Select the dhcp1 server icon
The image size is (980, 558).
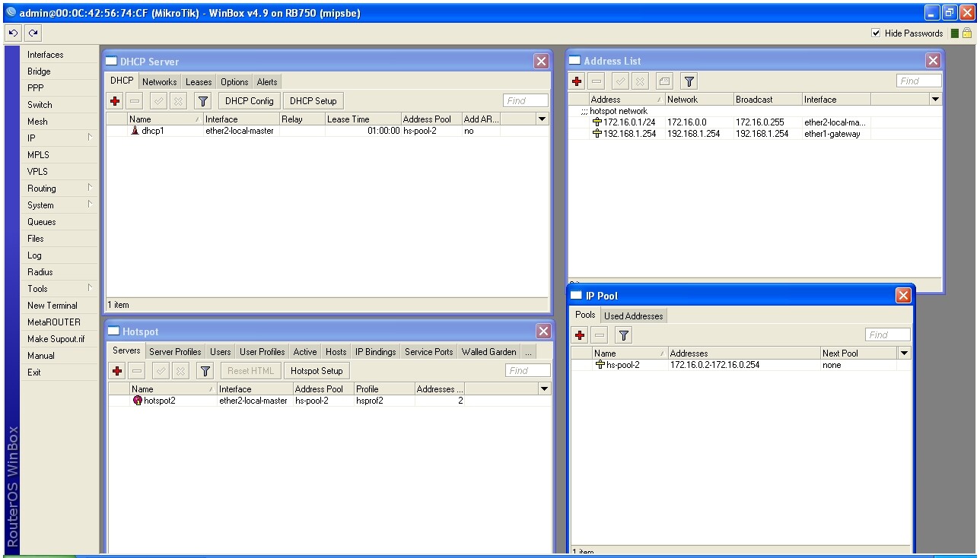[x=135, y=131]
